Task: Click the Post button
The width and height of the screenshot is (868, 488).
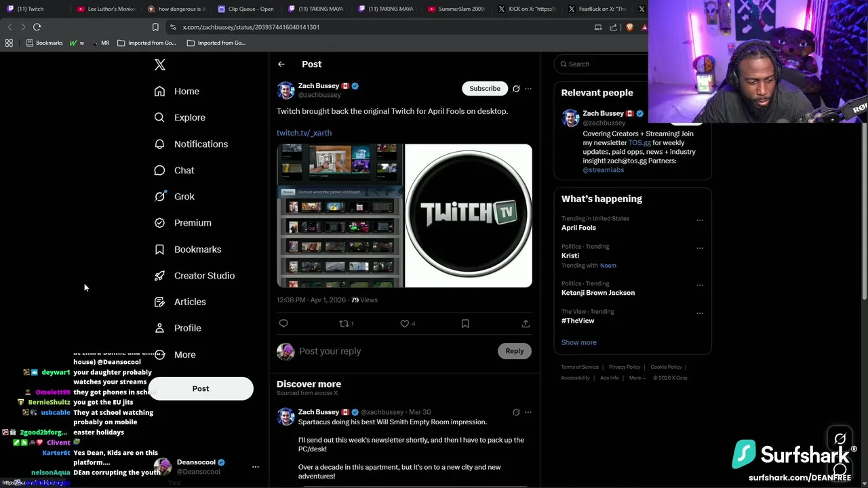Action: [201, 389]
